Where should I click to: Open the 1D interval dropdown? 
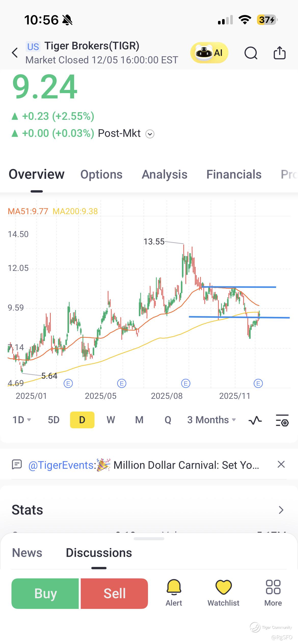coord(22,420)
